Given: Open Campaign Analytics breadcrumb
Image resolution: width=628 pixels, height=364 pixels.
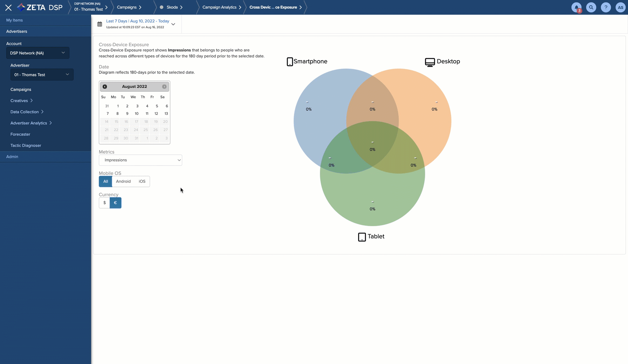Looking at the screenshot, I should pos(219,7).
